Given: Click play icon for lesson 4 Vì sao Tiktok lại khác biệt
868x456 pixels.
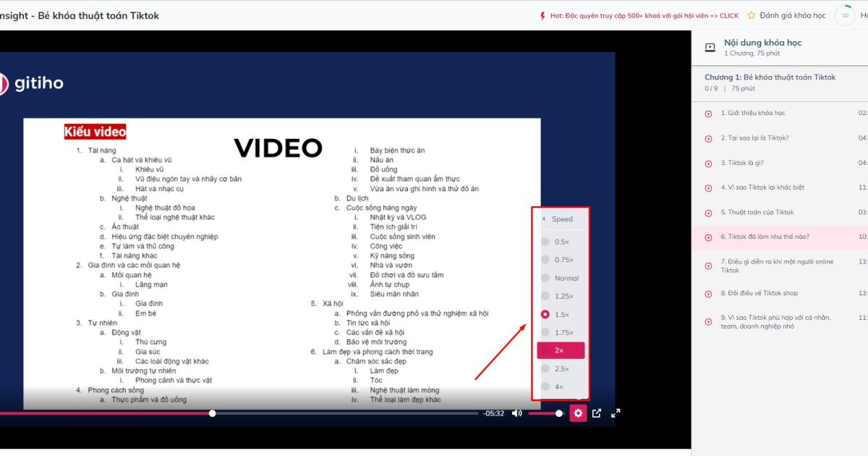Looking at the screenshot, I should pyautogui.click(x=708, y=187).
